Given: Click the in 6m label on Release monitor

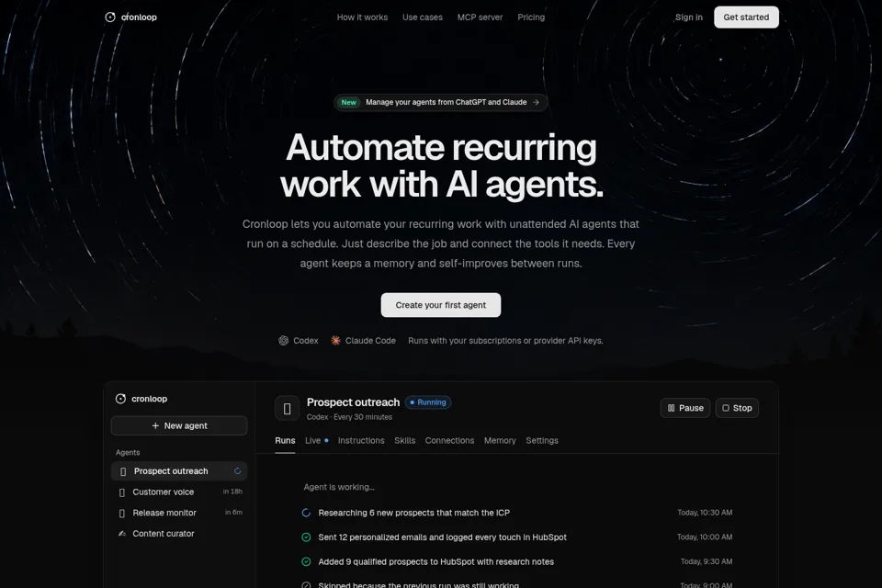Looking at the screenshot, I should pos(233,513).
